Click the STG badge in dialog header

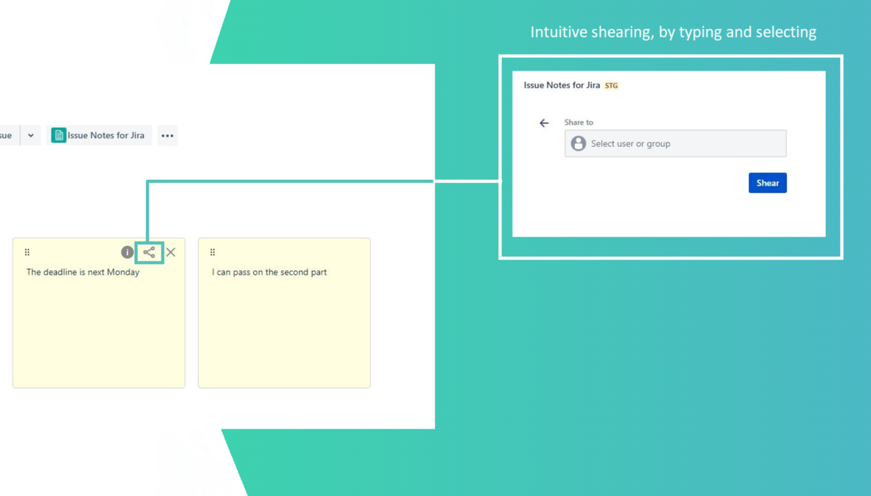click(611, 86)
